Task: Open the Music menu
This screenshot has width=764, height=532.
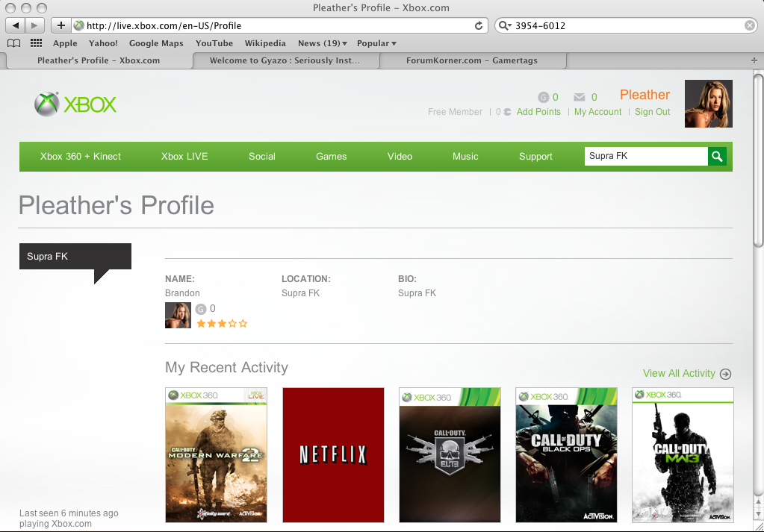Action: (x=465, y=156)
